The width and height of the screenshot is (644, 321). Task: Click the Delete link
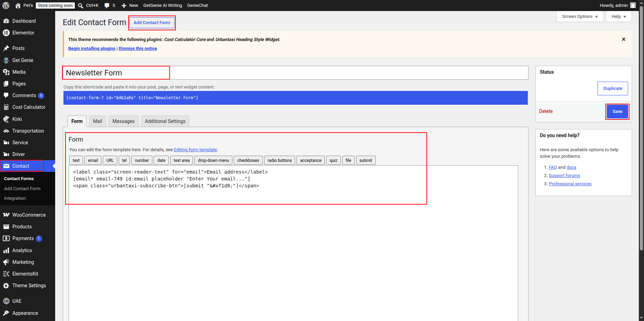[546, 111]
